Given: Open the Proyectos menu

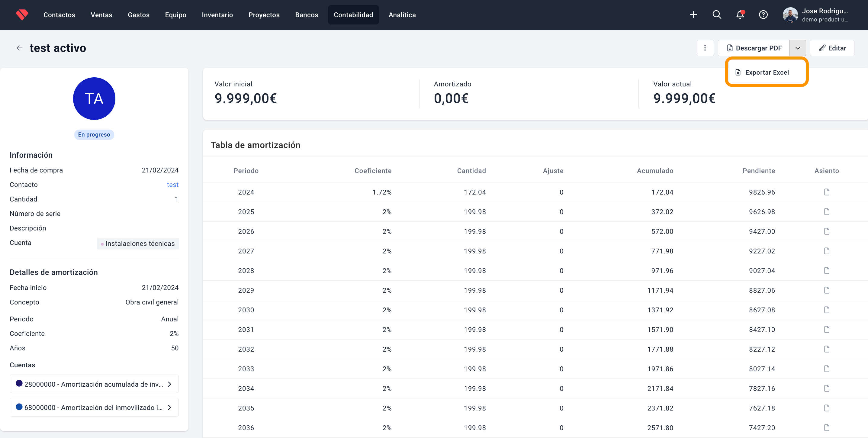Looking at the screenshot, I should point(264,15).
